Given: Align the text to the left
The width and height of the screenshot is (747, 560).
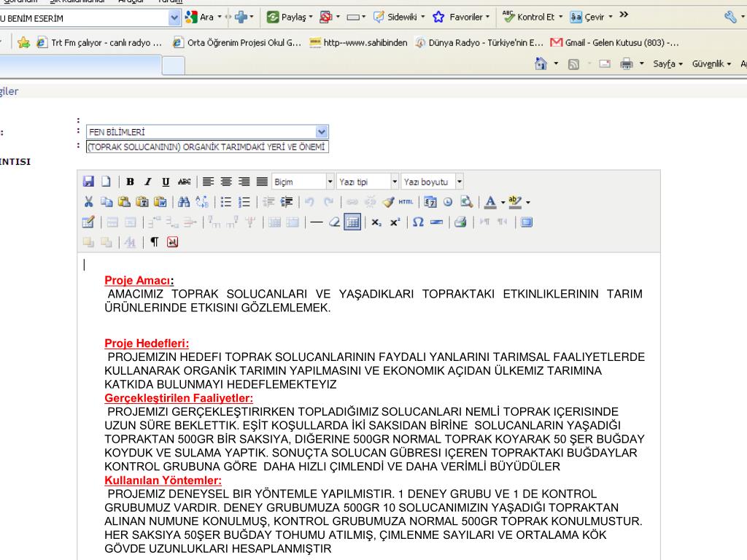Looking at the screenshot, I should [208, 182].
